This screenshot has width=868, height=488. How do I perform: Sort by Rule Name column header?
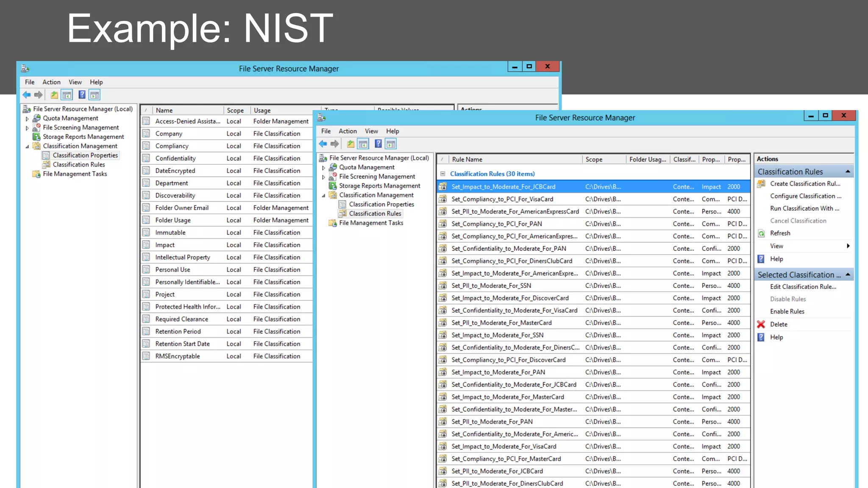[515, 159]
